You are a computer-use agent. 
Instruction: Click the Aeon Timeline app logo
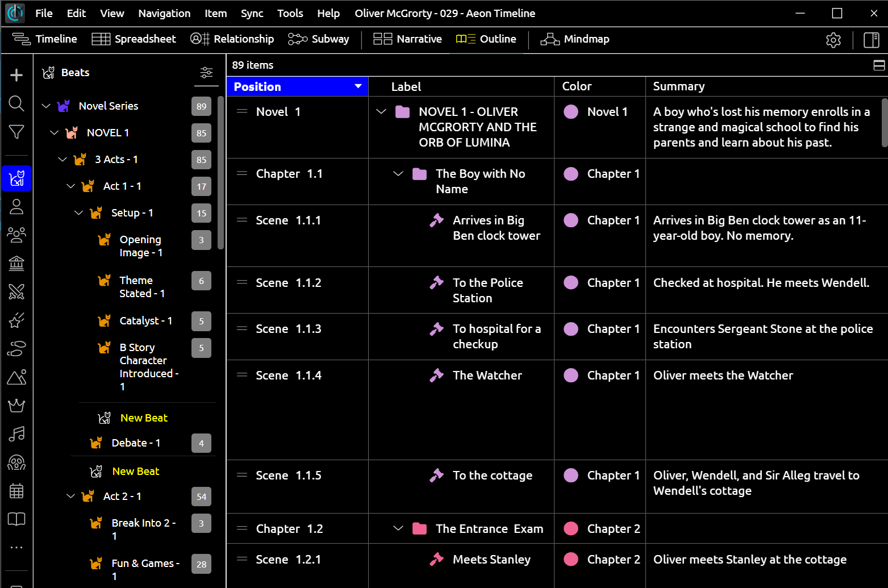coord(15,13)
